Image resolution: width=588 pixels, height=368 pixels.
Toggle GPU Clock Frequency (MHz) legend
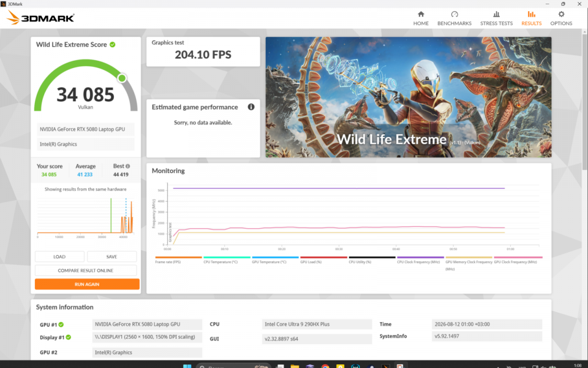click(518, 260)
